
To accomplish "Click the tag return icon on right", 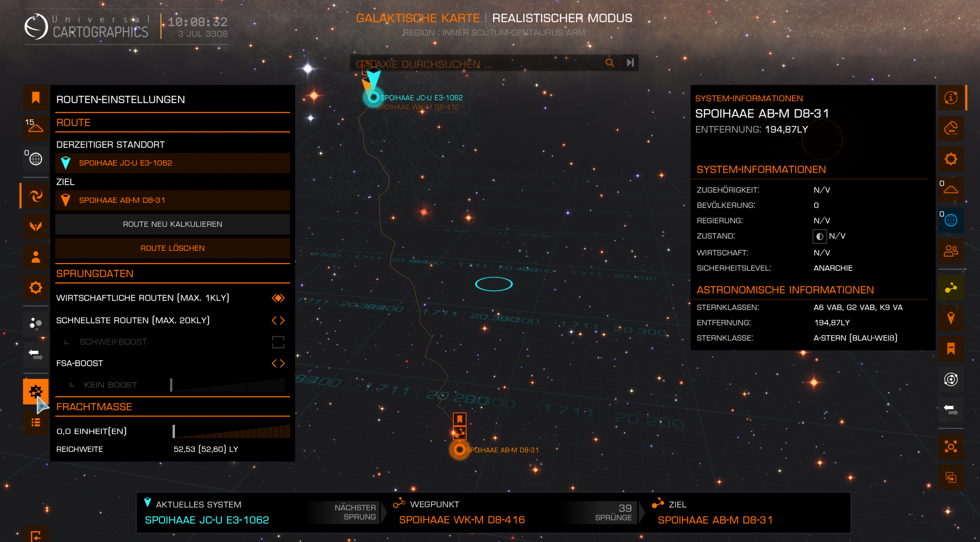I will (x=951, y=128).
